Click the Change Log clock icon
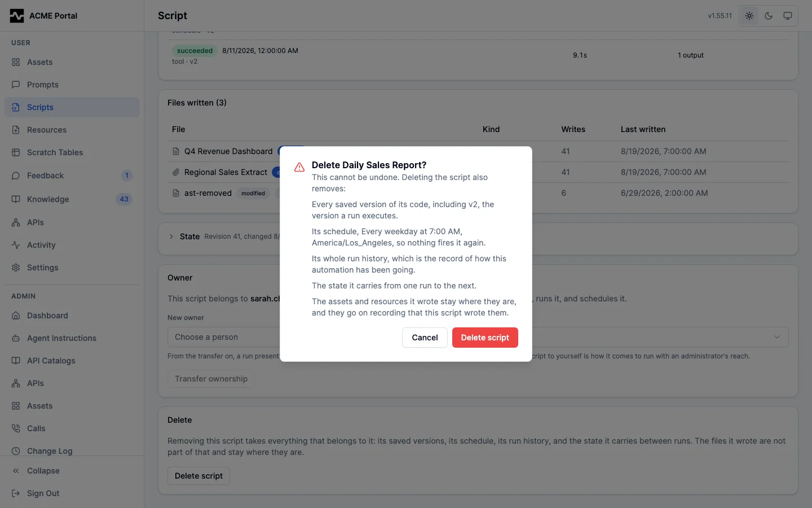The height and width of the screenshot is (508, 812). 16,451
